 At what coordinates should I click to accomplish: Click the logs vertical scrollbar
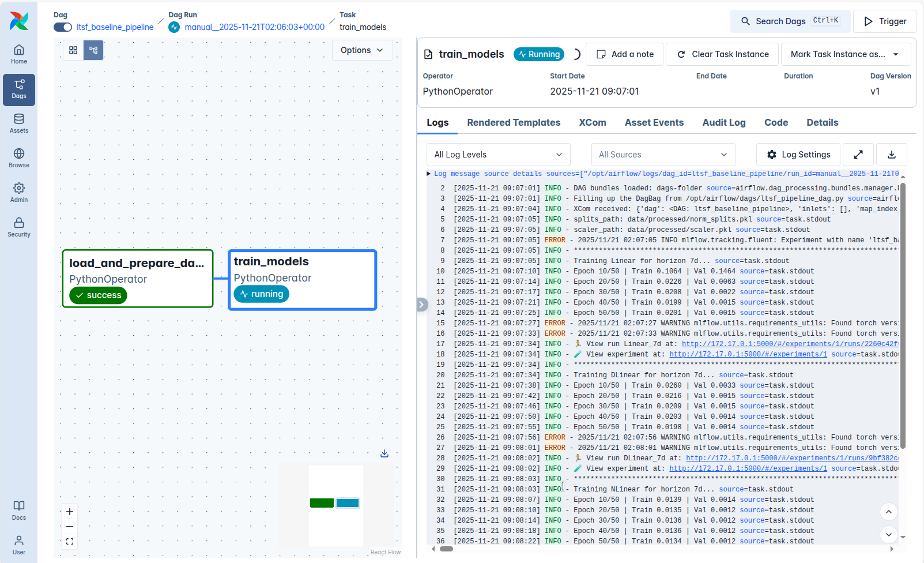click(x=903, y=316)
